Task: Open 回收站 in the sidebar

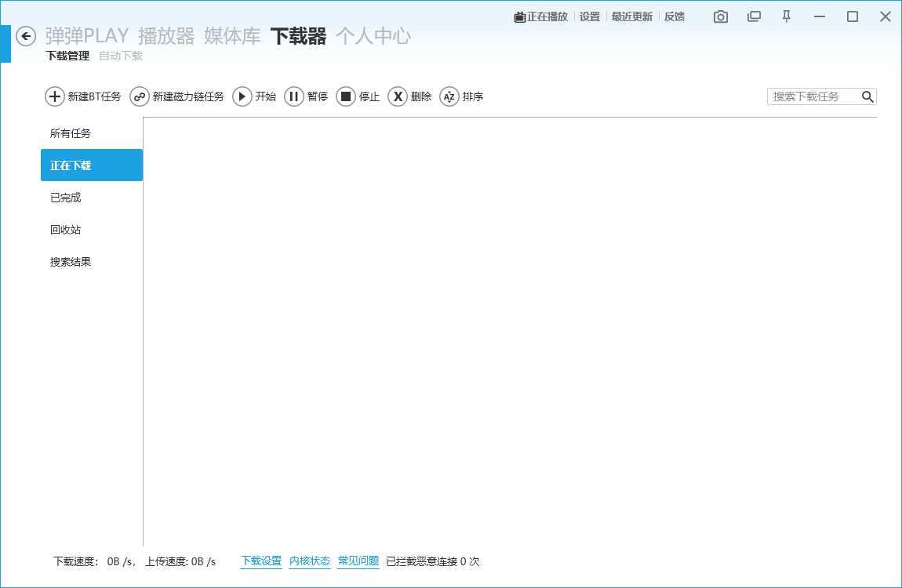Action: pos(92,230)
